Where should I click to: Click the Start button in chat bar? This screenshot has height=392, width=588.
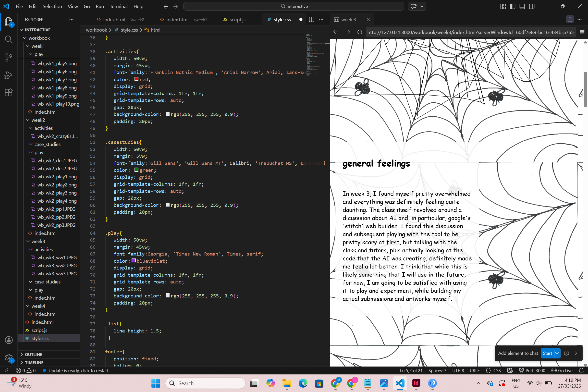[x=547, y=353]
